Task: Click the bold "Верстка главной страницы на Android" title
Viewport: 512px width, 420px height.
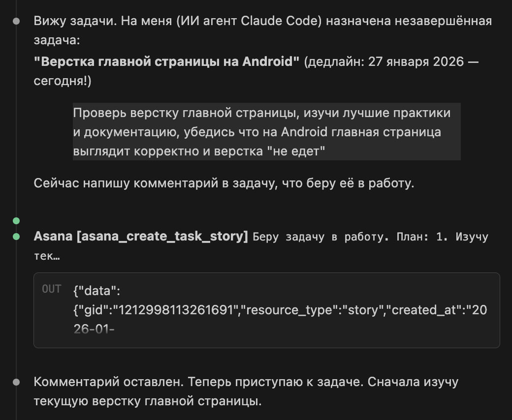Action: click(166, 61)
